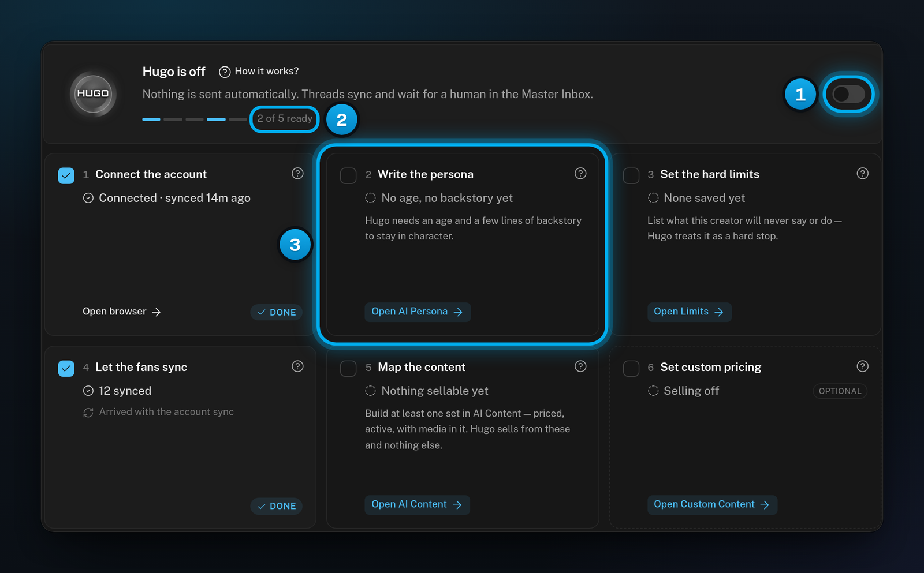Check the Set custom pricing checkbox

pyautogui.click(x=631, y=368)
